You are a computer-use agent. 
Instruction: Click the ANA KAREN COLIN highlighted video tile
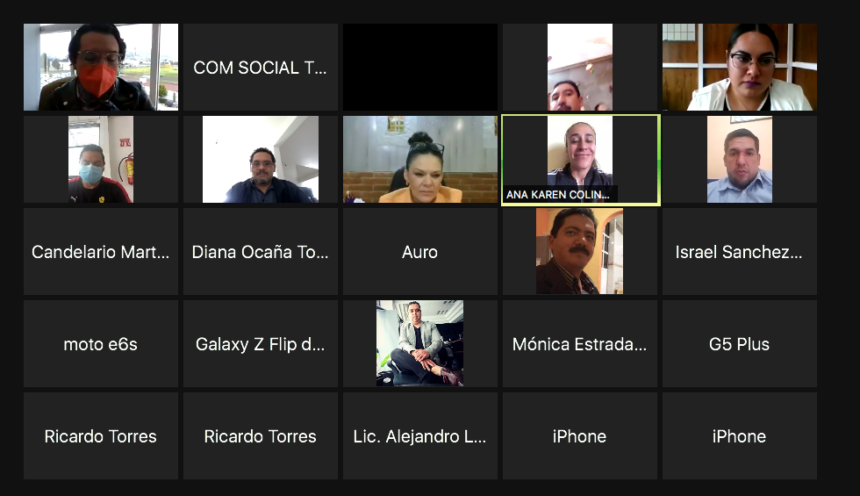tap(580, 160)
